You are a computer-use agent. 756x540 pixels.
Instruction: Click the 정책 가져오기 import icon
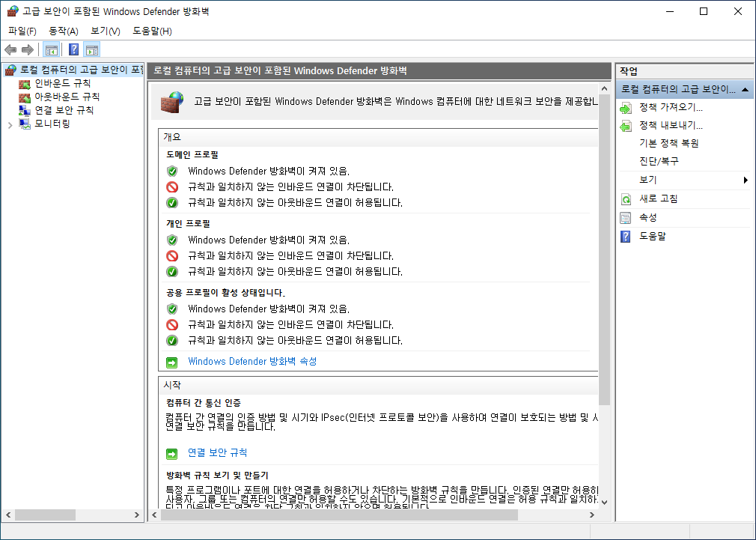click(x=625, y=108)
